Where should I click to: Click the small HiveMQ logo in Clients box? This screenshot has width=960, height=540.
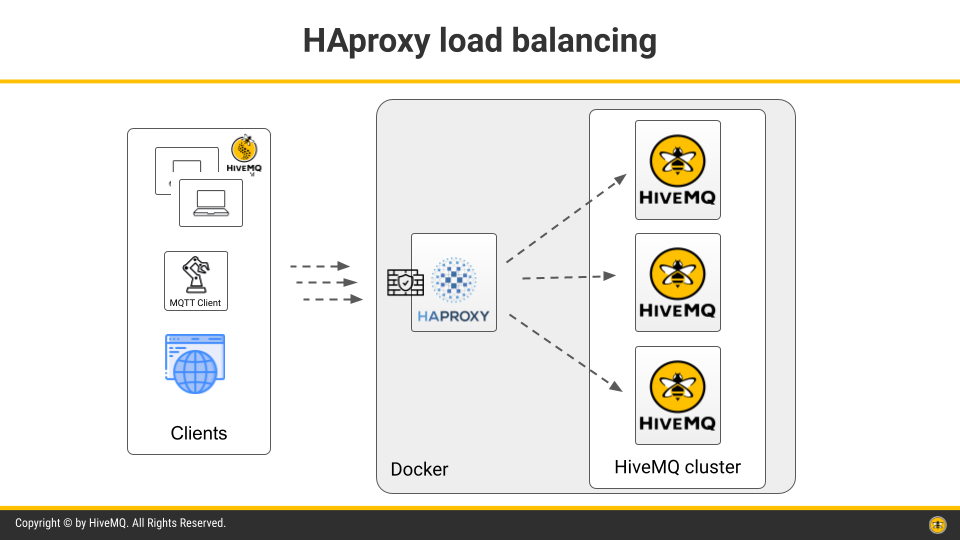244,154
